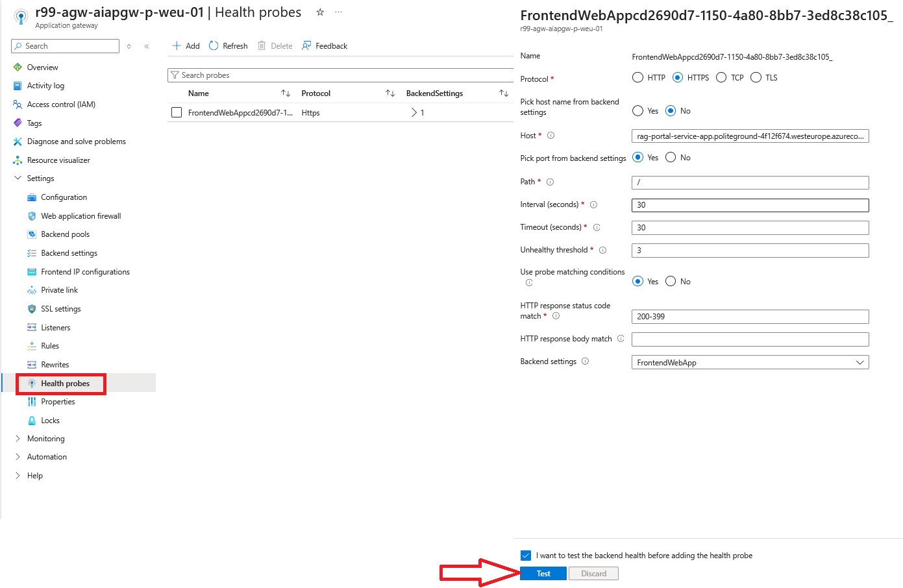Image resolution: width=903 pixels, height=588 pixels.
Task: Tick the FrontendWebApp probe row checkbox
Action: point(177,113)
